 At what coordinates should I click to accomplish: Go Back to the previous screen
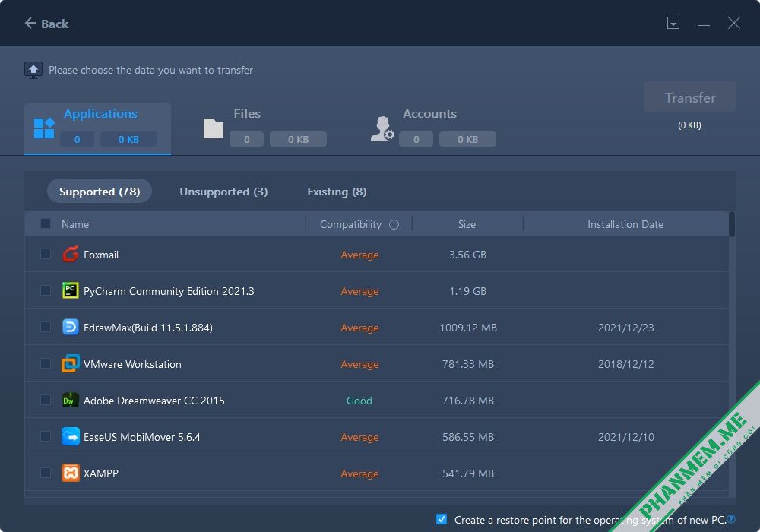(x=46, y=24)
